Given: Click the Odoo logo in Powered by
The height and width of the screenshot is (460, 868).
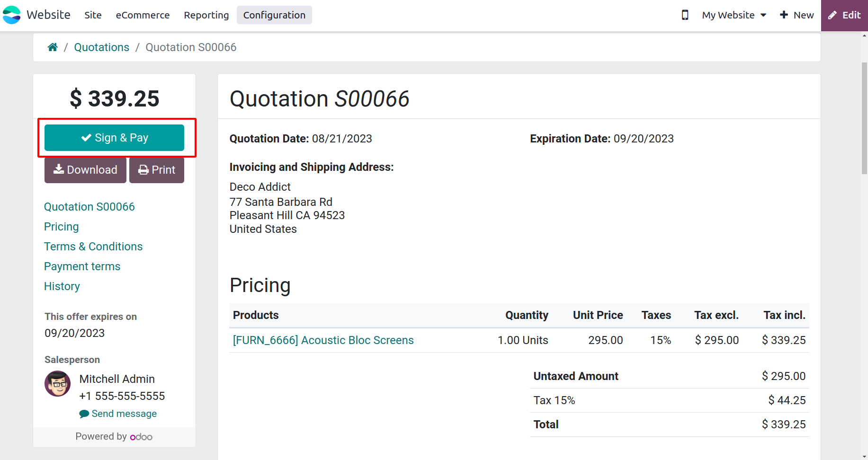Looking at the screenshot, I should [x=141, y=437].
